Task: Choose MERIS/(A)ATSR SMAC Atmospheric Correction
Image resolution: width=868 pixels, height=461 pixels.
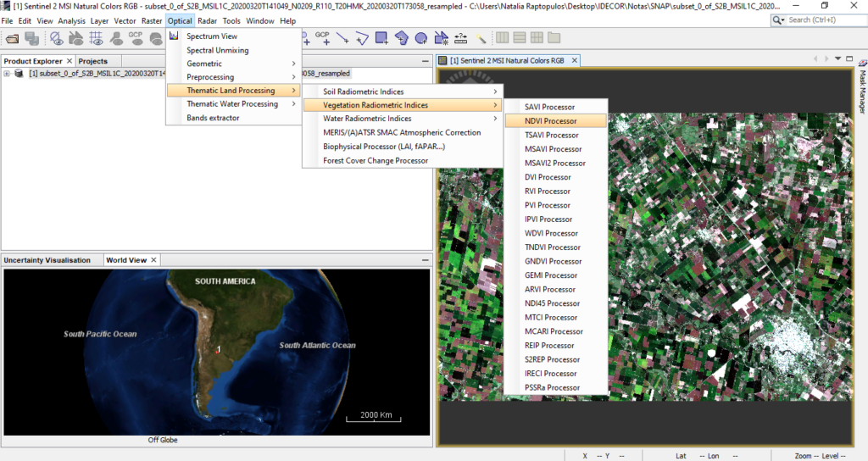Action: (x=403, y=132)
